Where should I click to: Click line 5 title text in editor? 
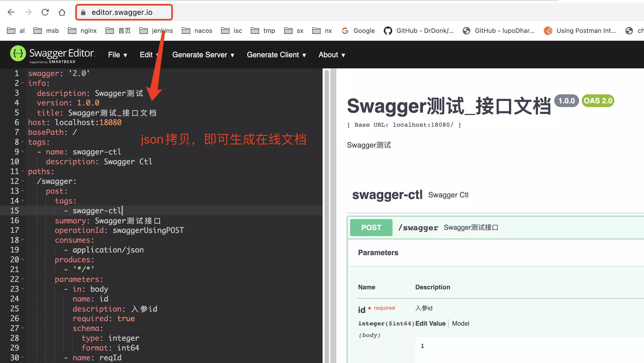[x=112, y=113]
